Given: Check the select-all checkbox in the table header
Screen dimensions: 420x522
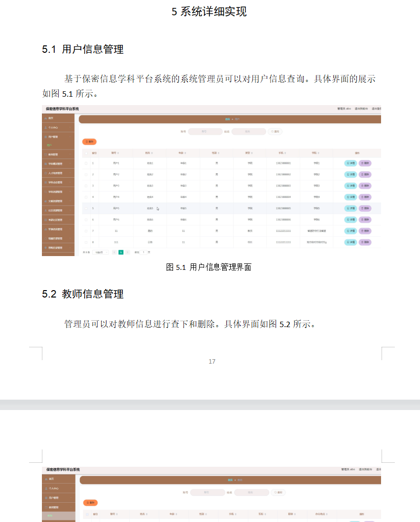Looking at the screenshot, I should (87, 153).
